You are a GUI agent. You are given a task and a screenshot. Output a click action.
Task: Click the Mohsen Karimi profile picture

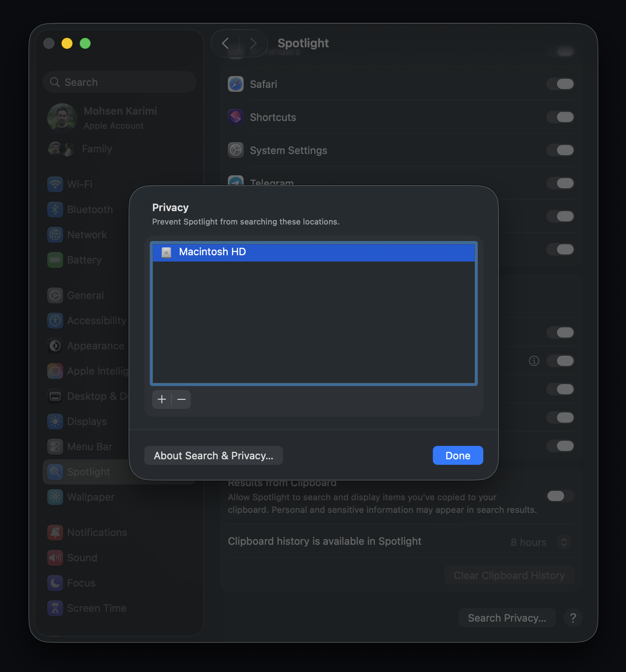(62, 117)
